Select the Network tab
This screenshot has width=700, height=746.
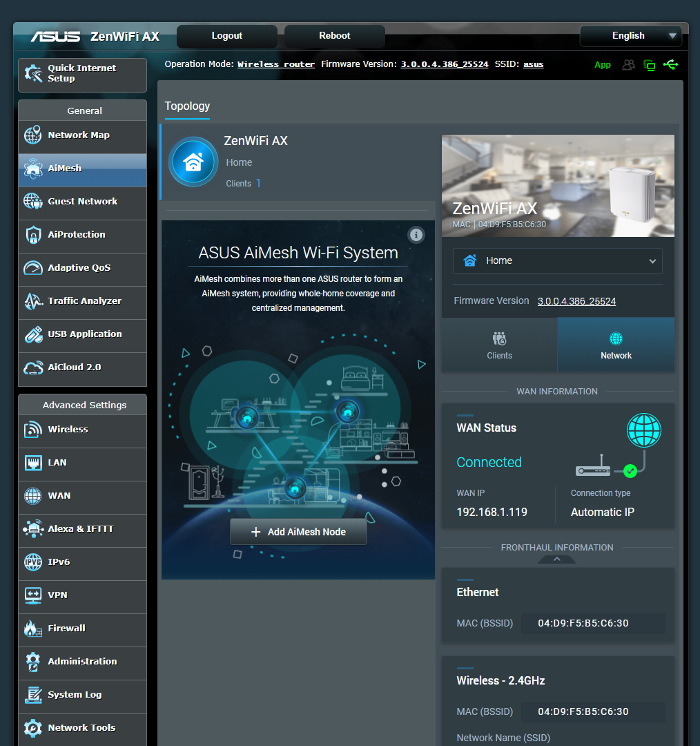coord(616,345)
